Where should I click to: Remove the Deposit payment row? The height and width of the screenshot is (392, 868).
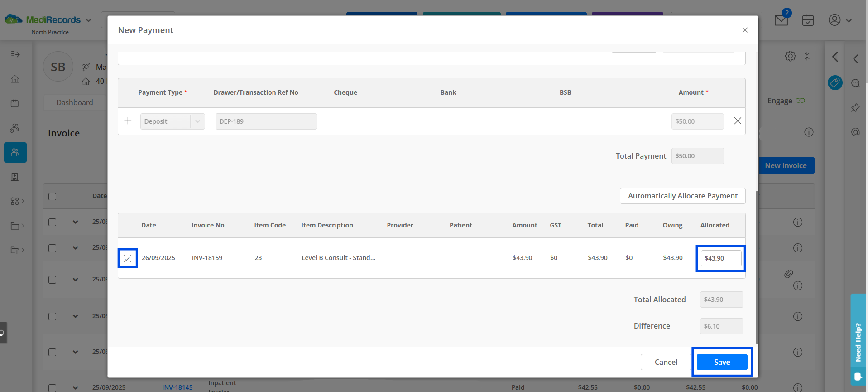pos(738,121)
